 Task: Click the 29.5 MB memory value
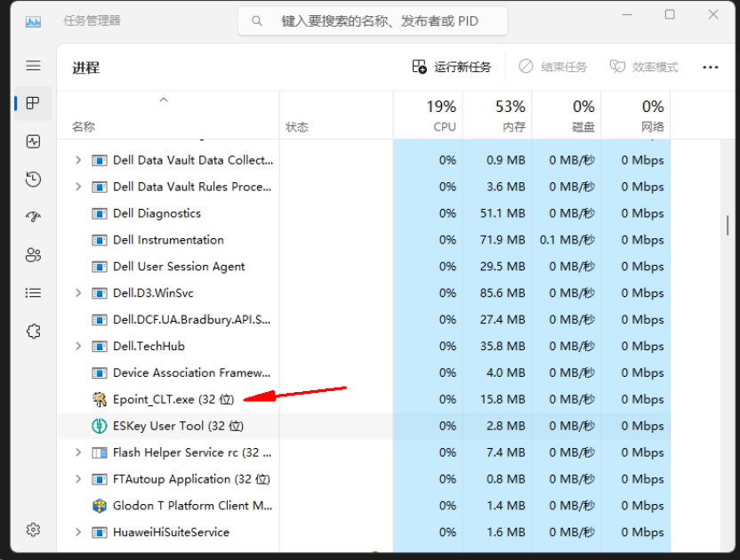pos(503,267)
